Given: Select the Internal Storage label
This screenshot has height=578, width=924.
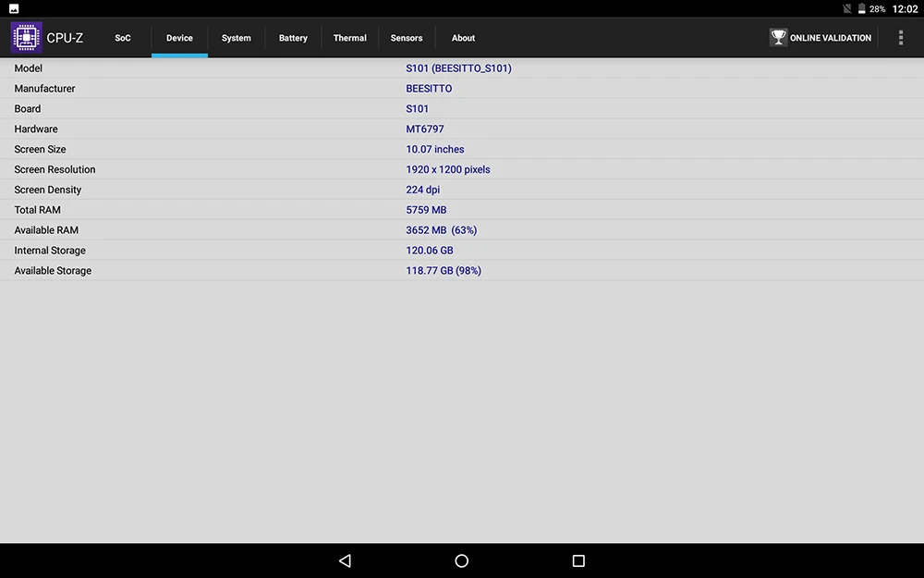Looking at the screenshot, I should click(50, 251).
